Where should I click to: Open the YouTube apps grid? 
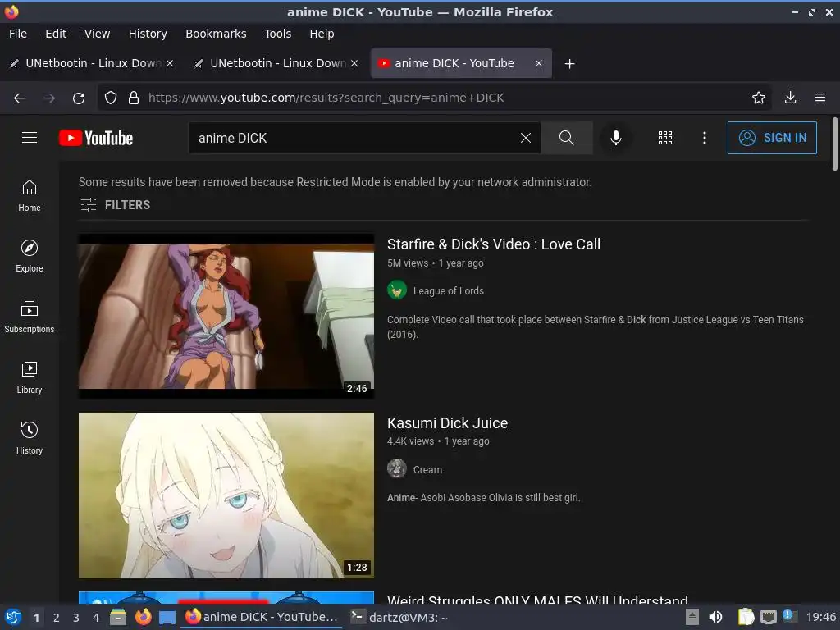click(x=664, y=138)
